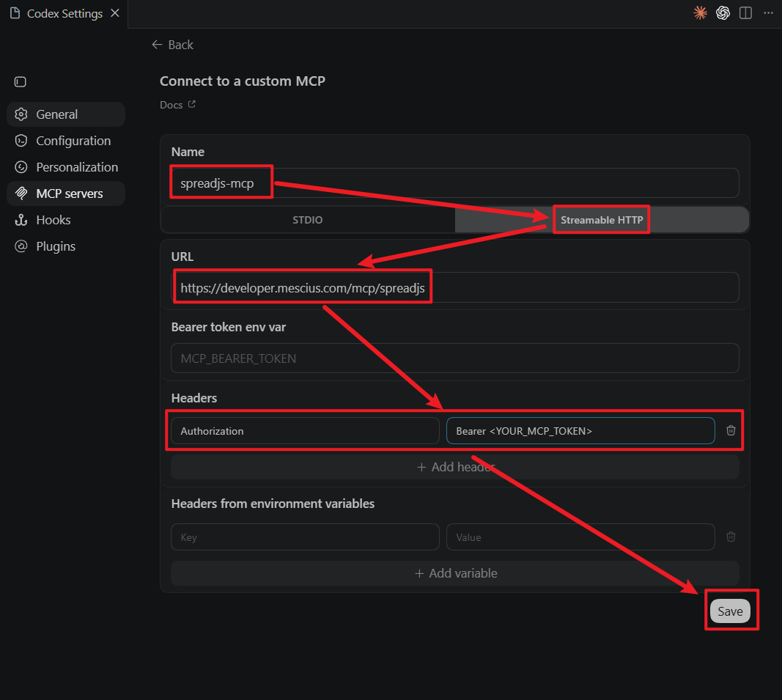Click the Authorization header key field
This screenshot has height=700, width=782.
click(x=305, y=431)
